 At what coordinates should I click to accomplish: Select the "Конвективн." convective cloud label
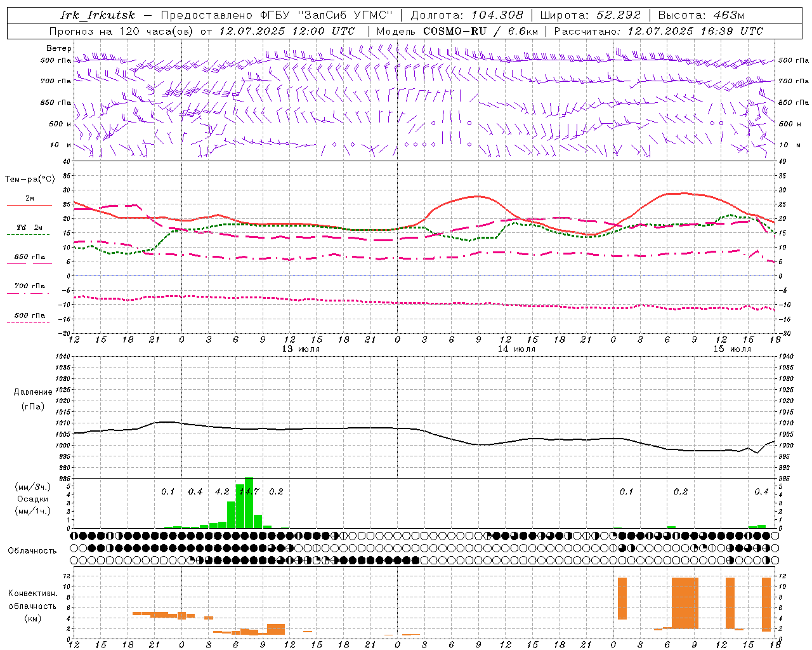32,594
